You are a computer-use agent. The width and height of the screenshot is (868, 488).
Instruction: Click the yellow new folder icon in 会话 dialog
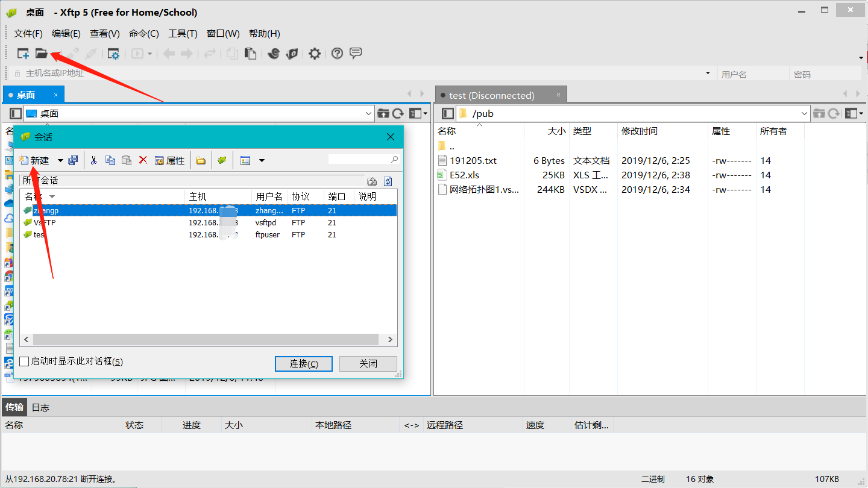click(x=201, y=160)
